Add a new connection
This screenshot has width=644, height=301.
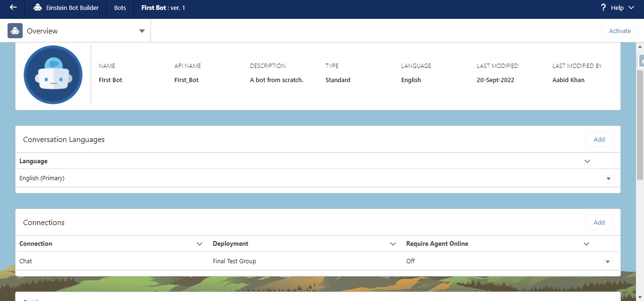599,223
